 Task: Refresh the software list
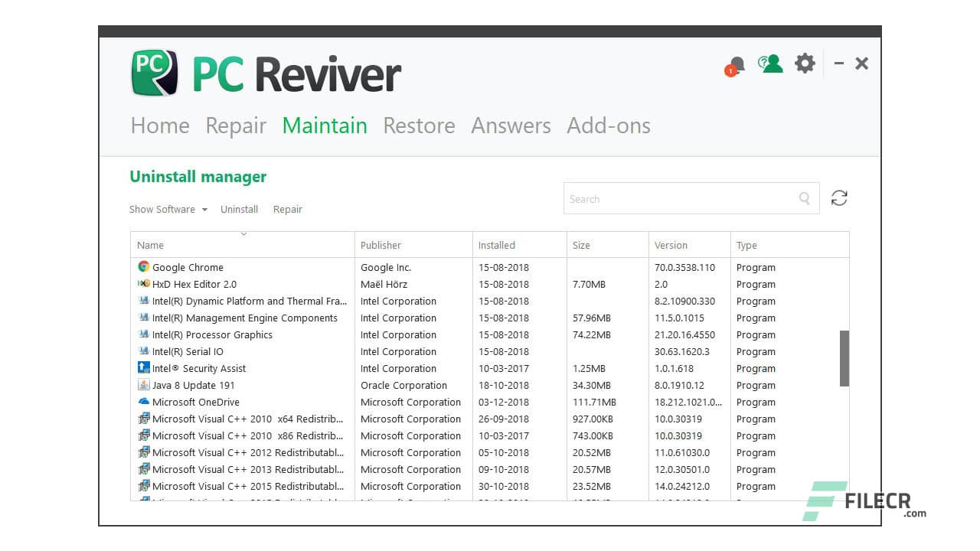(839, 197)
